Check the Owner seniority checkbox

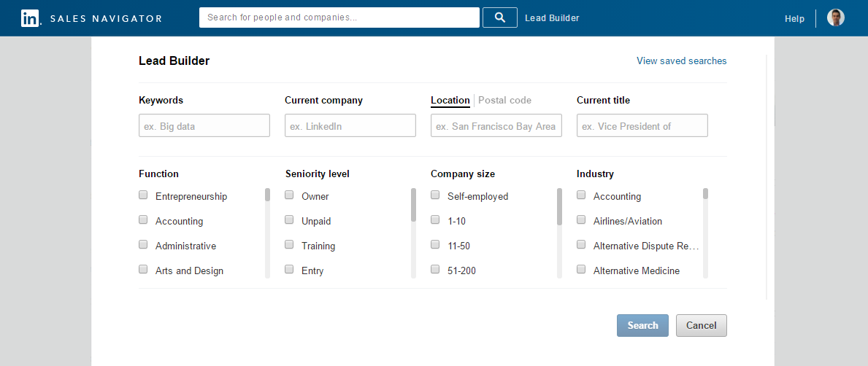pos(289,195)
